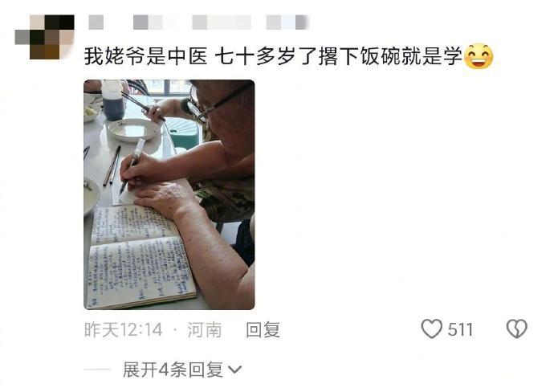This screenshot has width=554, height=392.
Task: Click the chevron next to 展开4条回复
Action: [235, 370]
